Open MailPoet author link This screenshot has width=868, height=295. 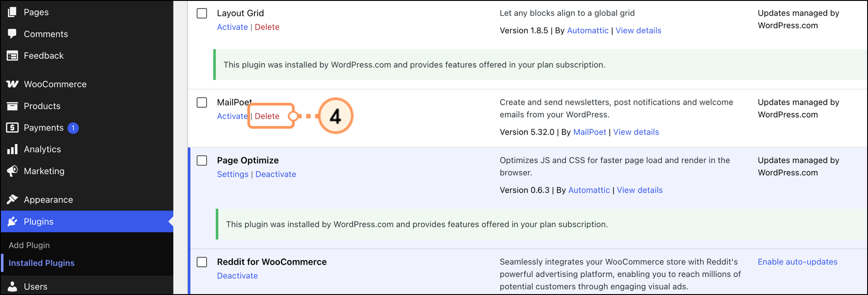[590, 132]
